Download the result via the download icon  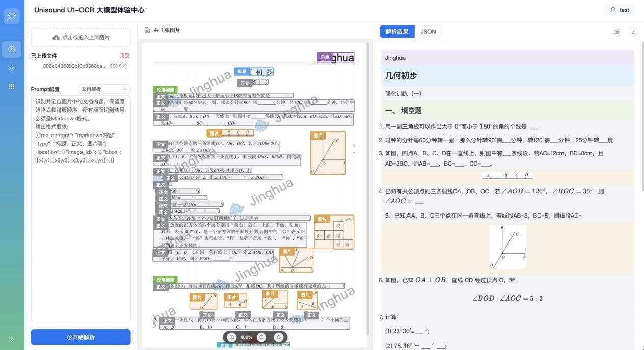coord(633,31)
